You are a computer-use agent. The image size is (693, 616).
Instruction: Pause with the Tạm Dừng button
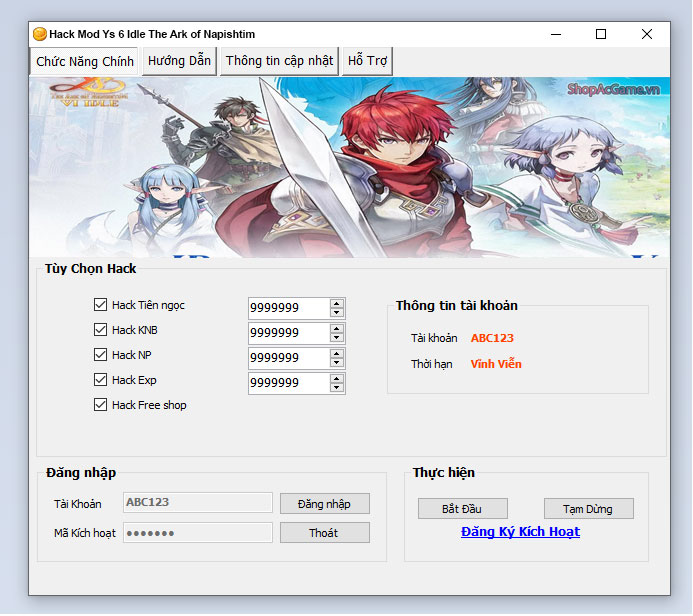[588, 509]
